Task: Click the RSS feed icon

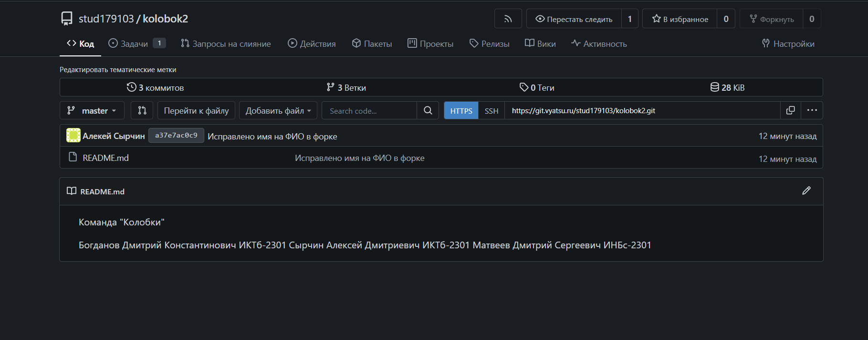Action: [508, 19]
